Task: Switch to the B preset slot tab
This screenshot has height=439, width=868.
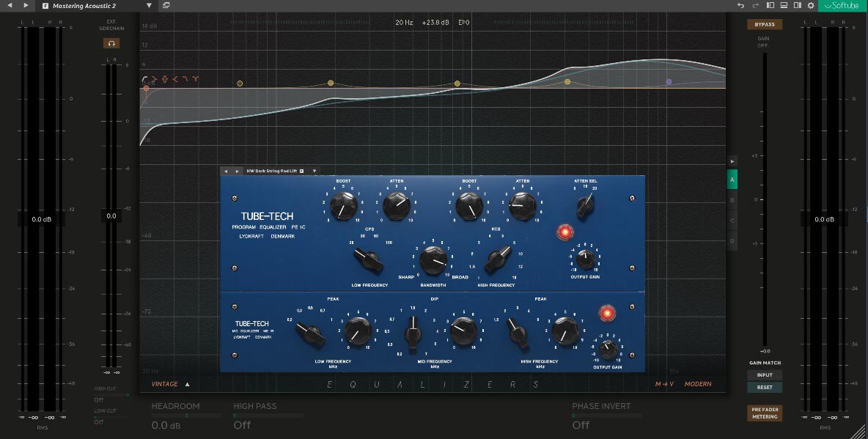Action: coord(732,199)
